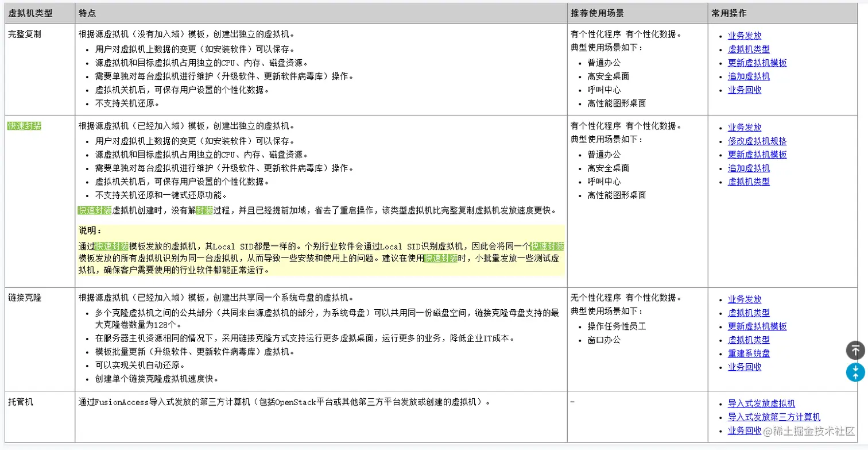Click the blue scroll-to-bottom floating button
The height and width of the screenshot is (450, 868).
[x=855, y=372]
